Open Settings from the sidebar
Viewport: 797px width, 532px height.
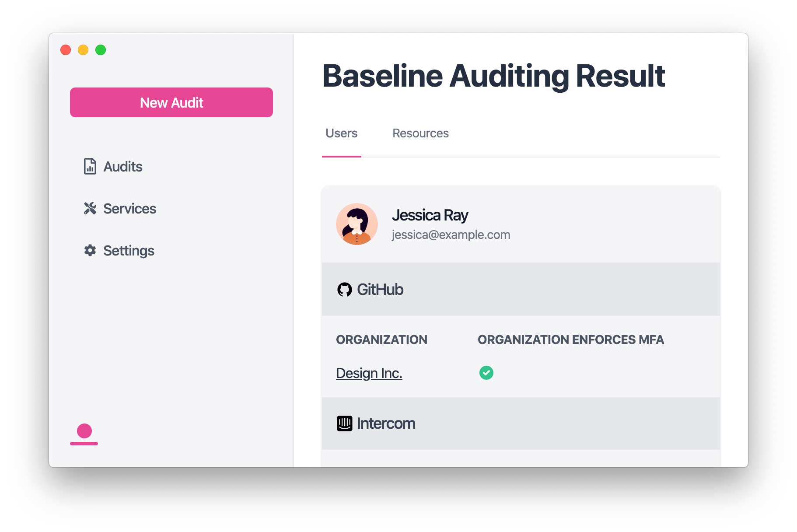click(119, 251)
